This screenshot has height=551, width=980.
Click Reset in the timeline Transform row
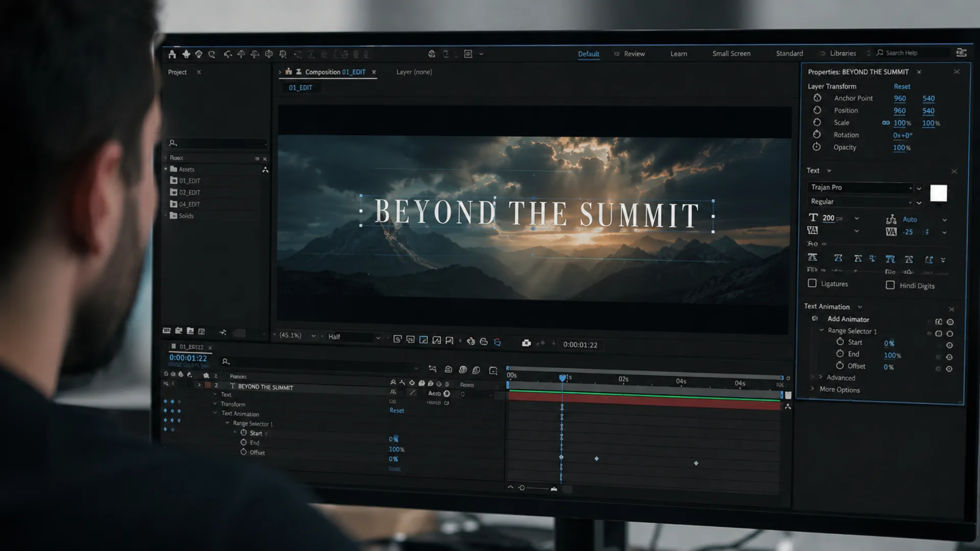click(x=396, y=410)
